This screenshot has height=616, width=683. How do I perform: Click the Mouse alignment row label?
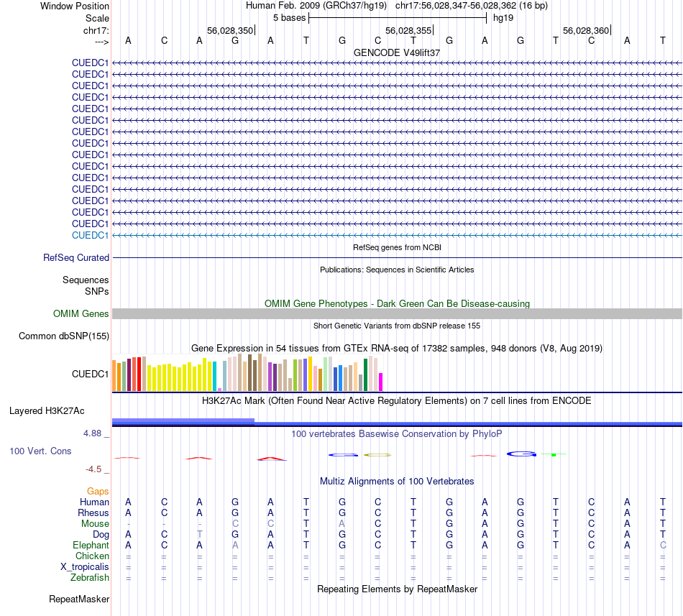click(x=95, y=524)
